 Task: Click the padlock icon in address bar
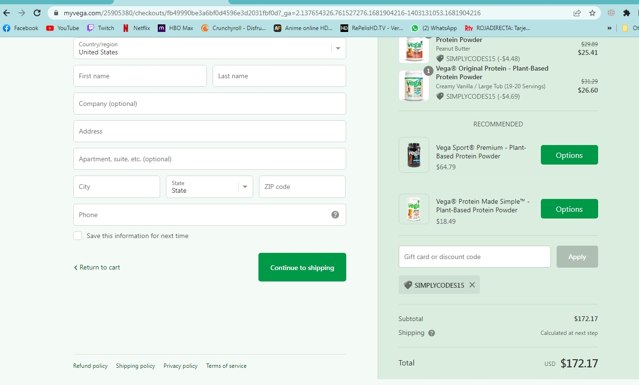click(56, 13)
